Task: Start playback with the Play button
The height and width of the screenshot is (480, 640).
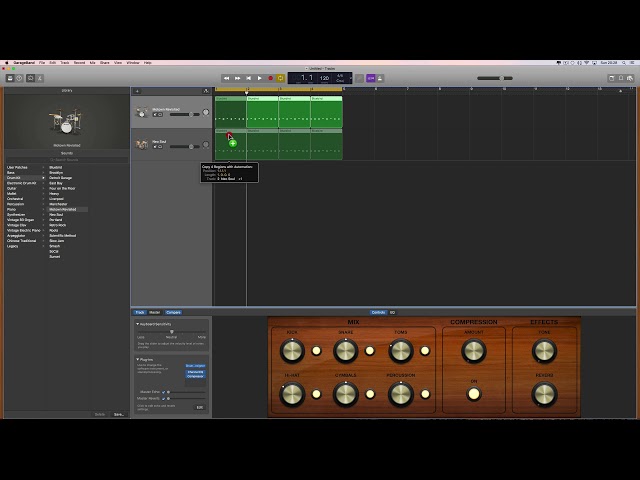Action: coord(259,78)
